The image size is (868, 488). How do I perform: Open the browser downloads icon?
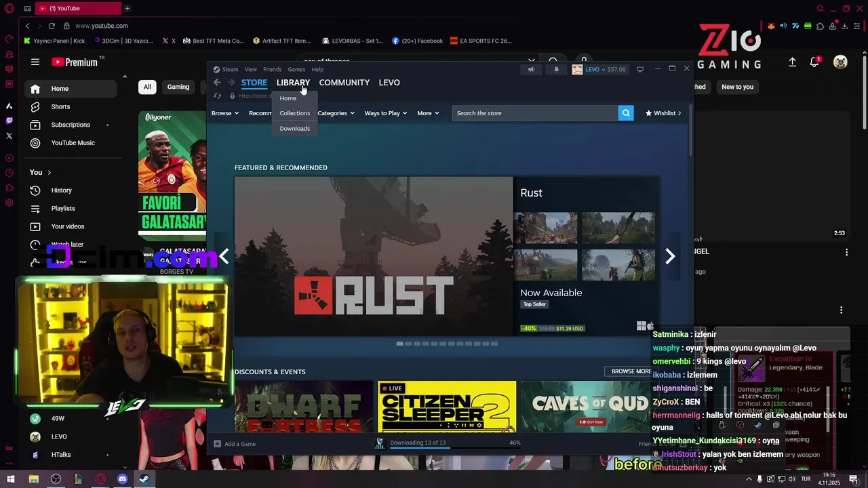(x=844, y=26)
